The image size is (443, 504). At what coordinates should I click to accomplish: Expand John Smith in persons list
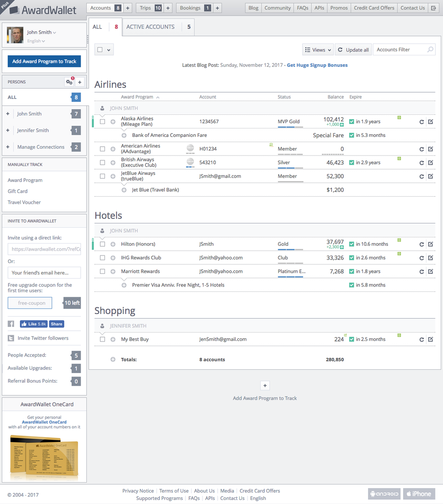pyautogui.click(x=8, y=114)
